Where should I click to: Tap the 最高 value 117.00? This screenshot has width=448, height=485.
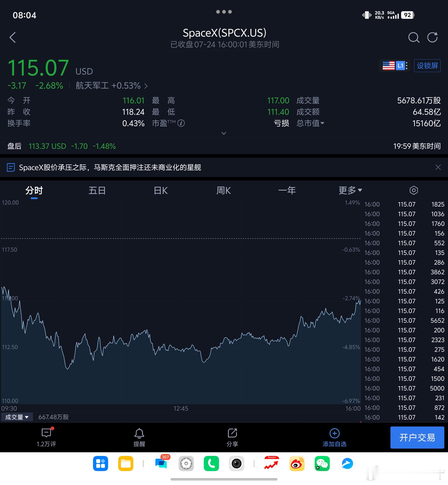(x=278, y=100)
